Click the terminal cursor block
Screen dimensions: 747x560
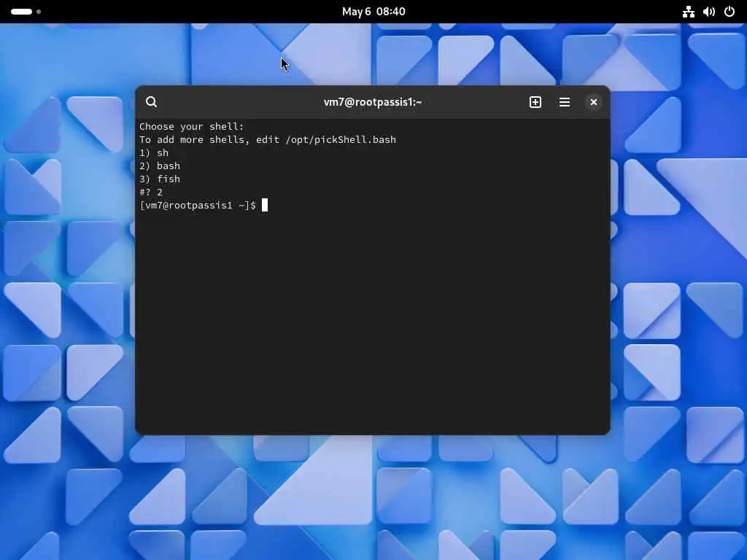click(x=265, y=205)
